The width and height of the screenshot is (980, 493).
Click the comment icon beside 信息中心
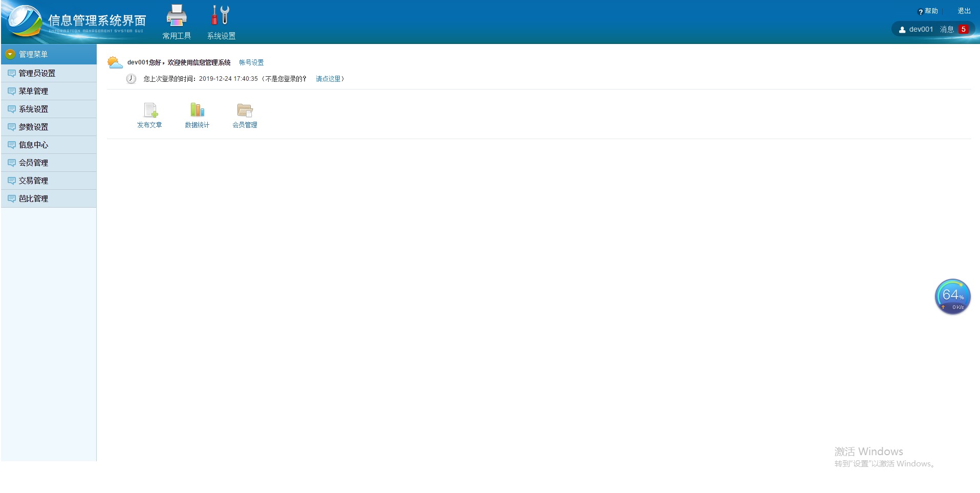coord(12,145)
